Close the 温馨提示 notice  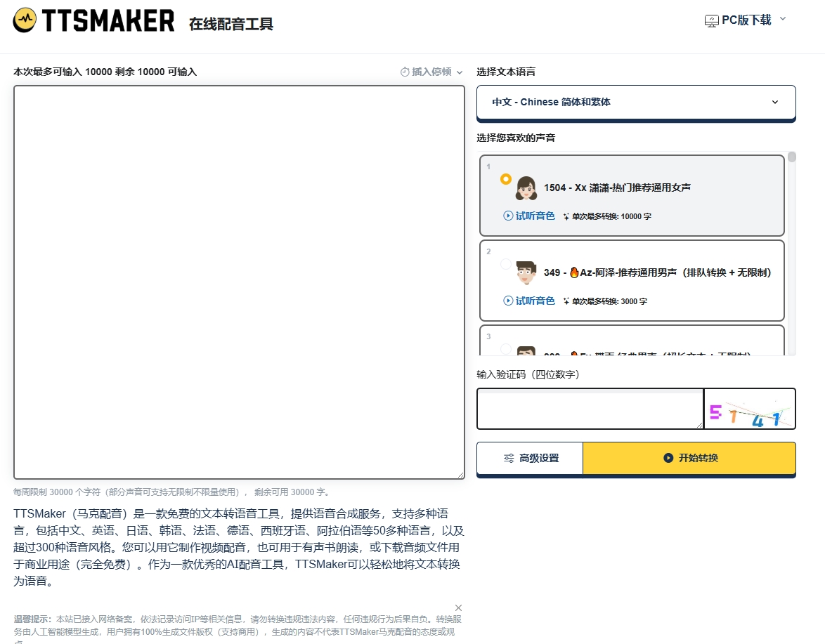click(458, 607)
